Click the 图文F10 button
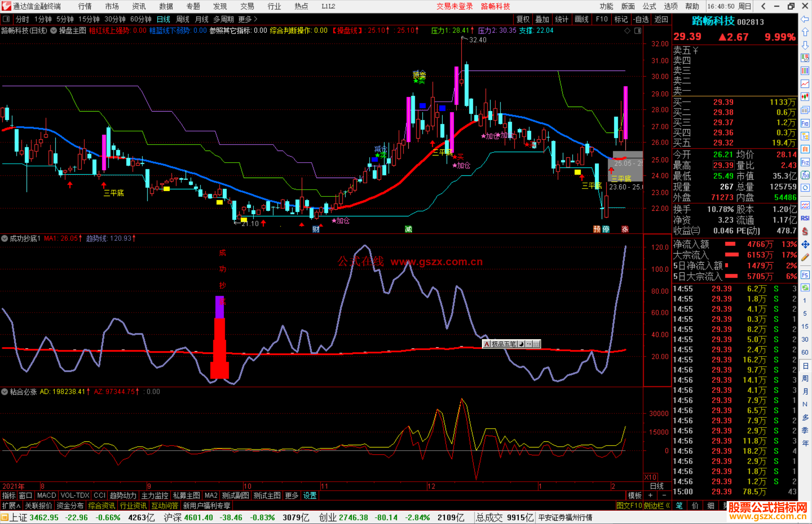The height and width of the screenshot is (524, 812). tap(629, 506)
